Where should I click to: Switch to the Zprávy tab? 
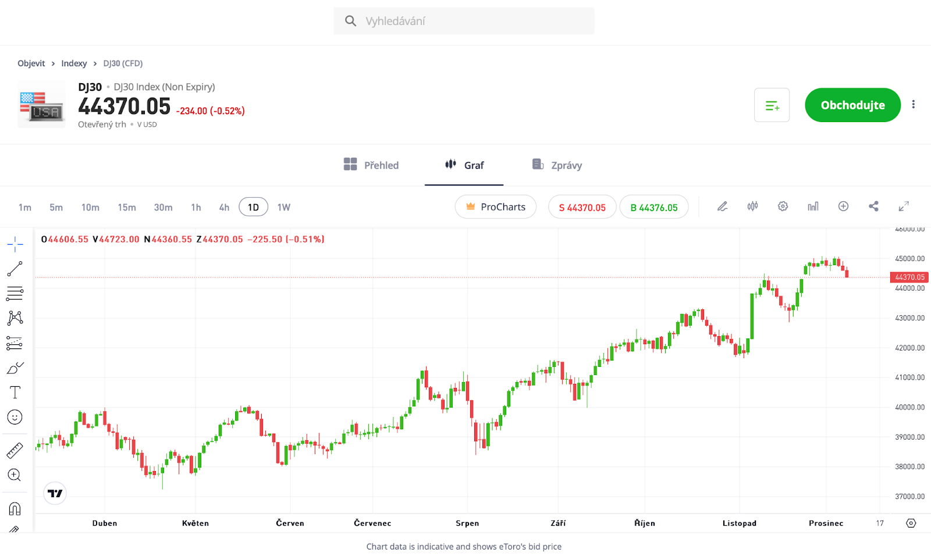click(x=557, y=165)
